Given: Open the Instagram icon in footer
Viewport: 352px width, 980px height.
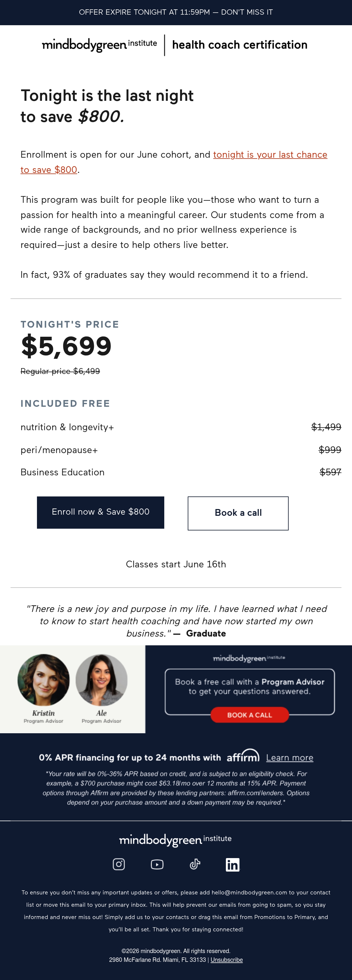Looking at the screenshot, I should pyautogui.click(x=119, y=864).
